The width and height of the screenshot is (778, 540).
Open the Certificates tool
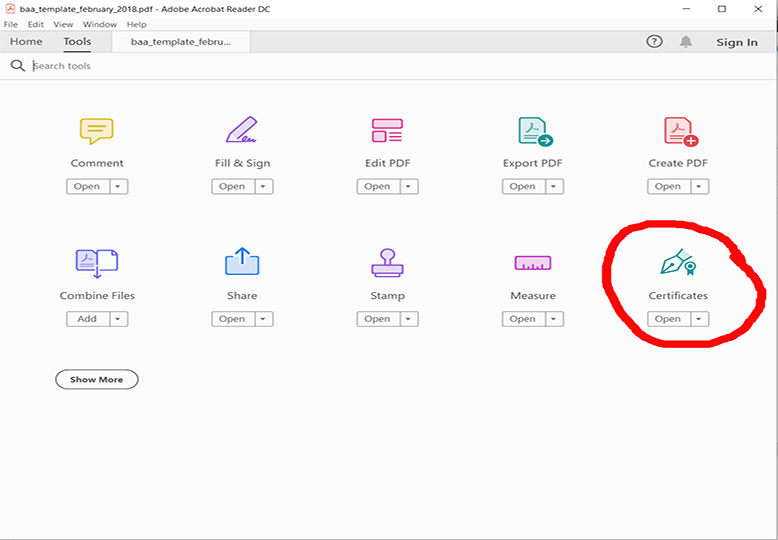668,319
